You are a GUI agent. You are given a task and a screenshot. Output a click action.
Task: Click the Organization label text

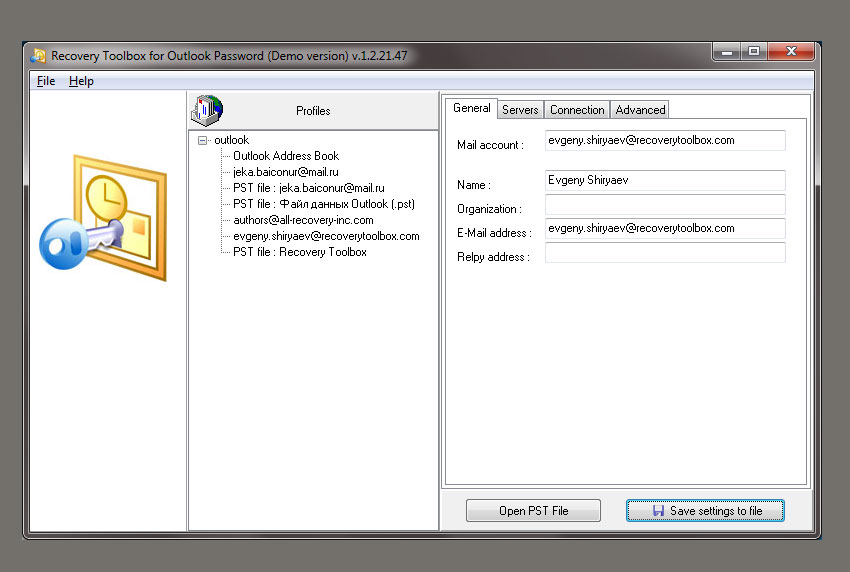pyautogui.click(x=489, y=209)
